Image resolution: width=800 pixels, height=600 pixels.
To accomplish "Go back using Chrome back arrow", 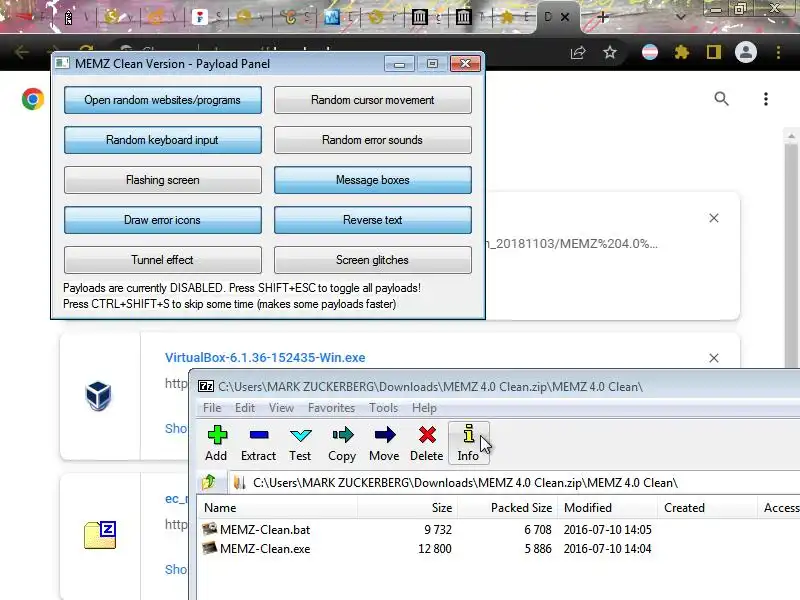I will pos(21,53).
